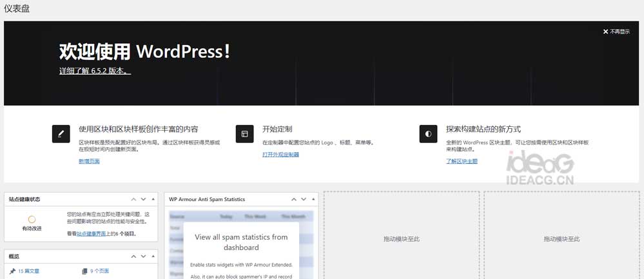Open the 15 篇文章 link
The height and width of the screenshot is (279, 644).
[29, 271]
